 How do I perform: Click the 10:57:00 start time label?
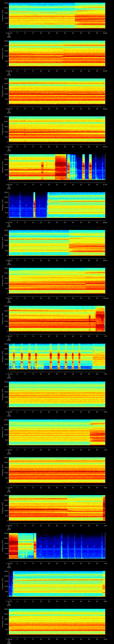click(x=9, y=223)
